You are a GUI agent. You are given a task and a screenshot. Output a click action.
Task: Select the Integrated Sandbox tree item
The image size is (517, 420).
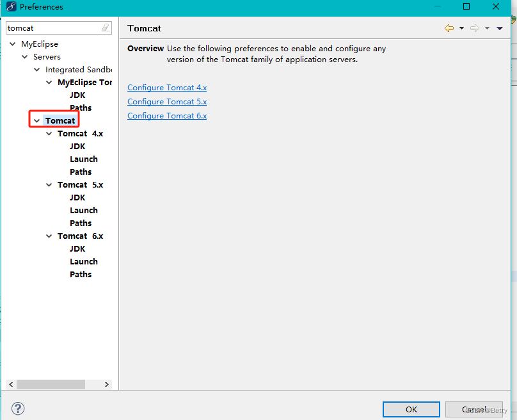tap(79, 70)
